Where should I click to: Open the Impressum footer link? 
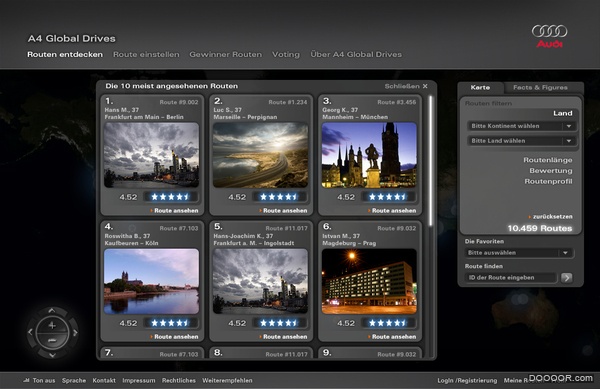pyautogui.click(x=139, y=381)
